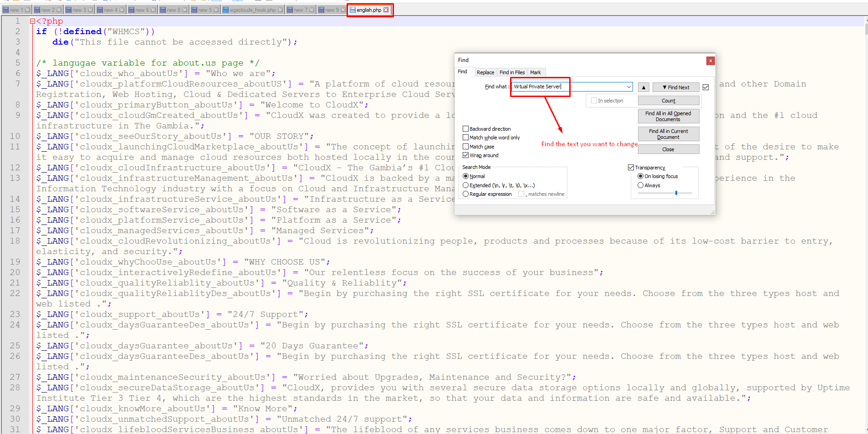Viewport: 868px width, 434px height.
Task: Close the english.php tab via its X icon
Action: pos(386,10)
